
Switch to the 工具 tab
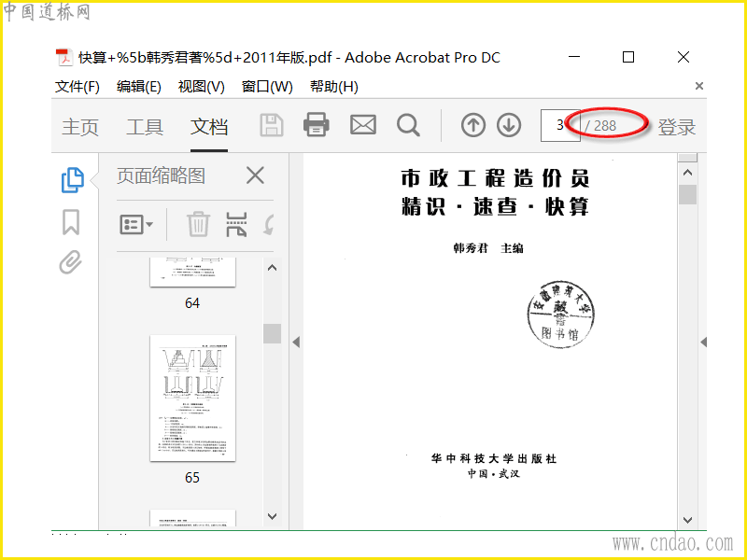(x=145, y=127)
